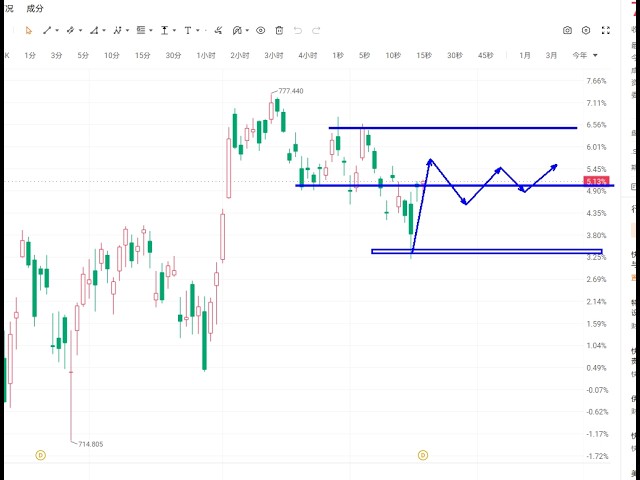Switch to 3小时 timeframe
640x480 pixels.
[273, 56]
